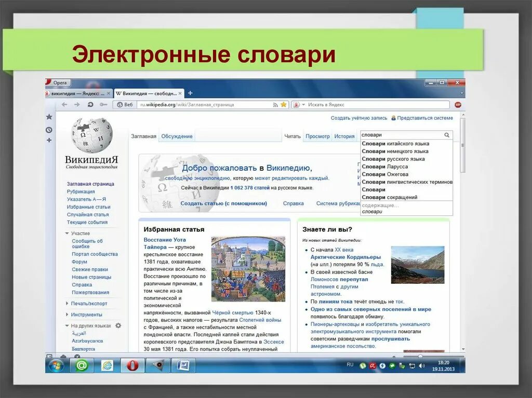This screenshot has width=532, height=398.
Task: Click the Wikipedia search input field
Action: point(402,135)
